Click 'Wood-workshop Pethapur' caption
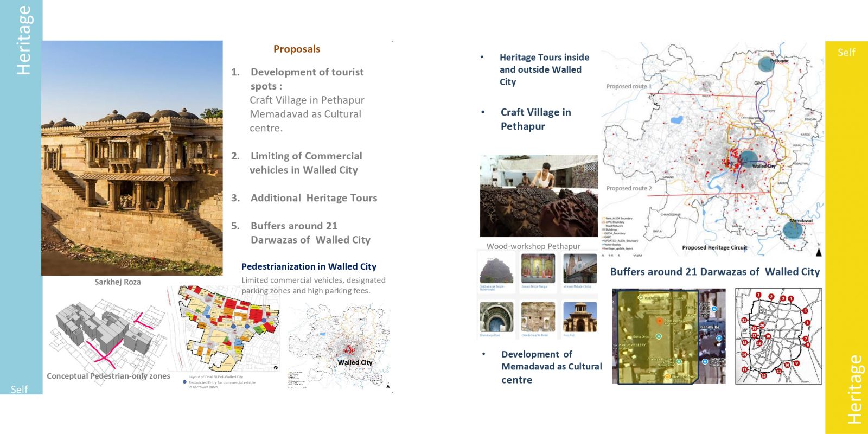This screenshot has height=434, width=868. click(533, 246)
